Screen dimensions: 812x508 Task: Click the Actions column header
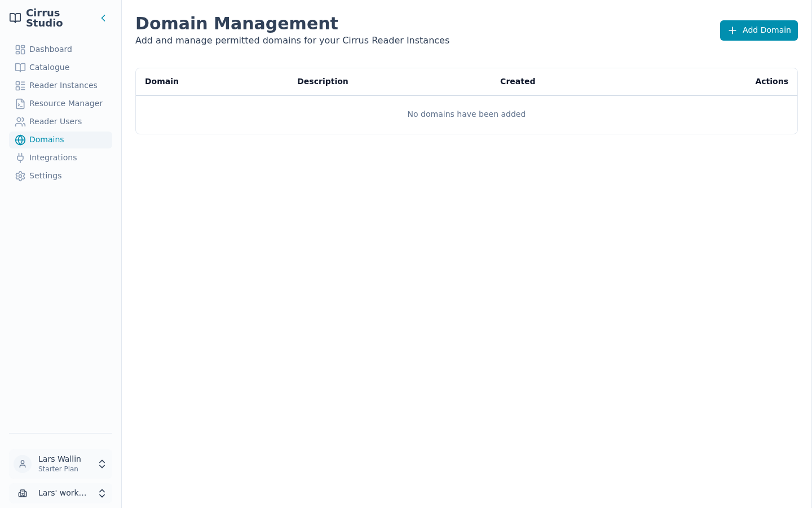point(771,81)
